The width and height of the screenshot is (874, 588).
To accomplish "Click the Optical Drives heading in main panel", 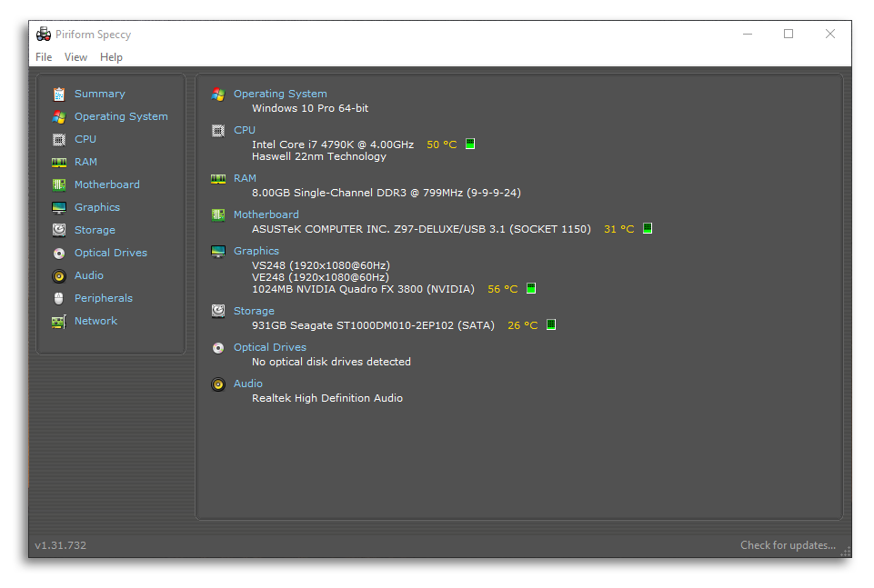I will [270, 347].
